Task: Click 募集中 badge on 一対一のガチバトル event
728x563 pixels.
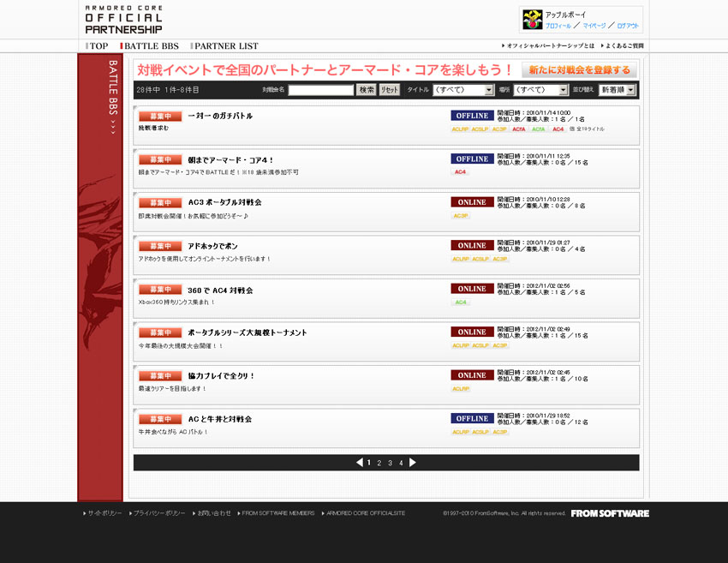Action: point(160,117)
